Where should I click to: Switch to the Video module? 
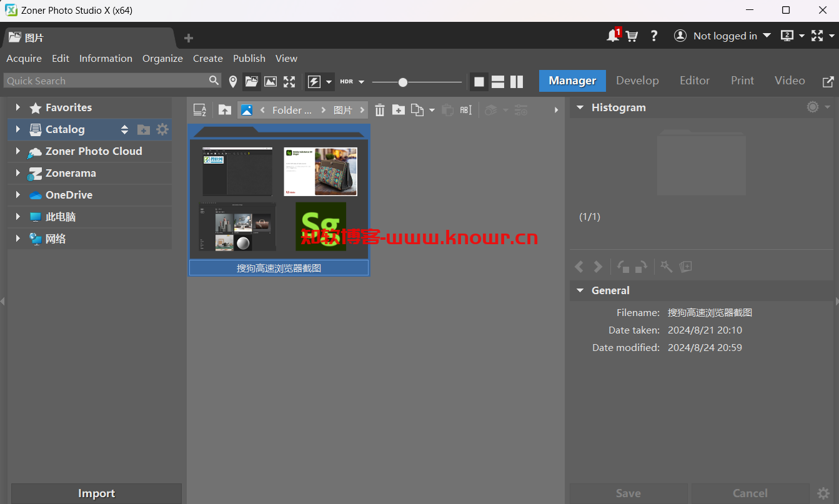click(790, 81)
